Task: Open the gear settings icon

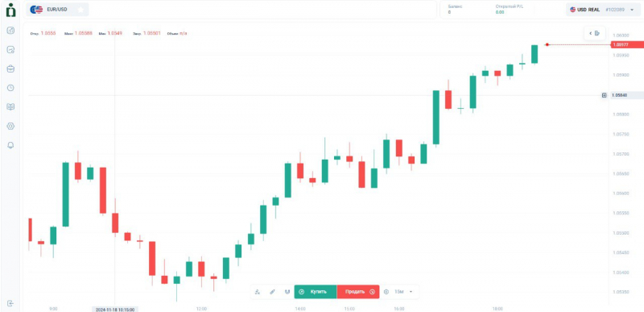Action: tap(10, 127)
